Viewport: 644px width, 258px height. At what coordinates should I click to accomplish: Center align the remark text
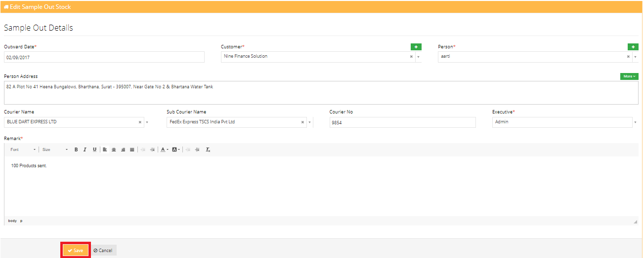tap(114, 149)
